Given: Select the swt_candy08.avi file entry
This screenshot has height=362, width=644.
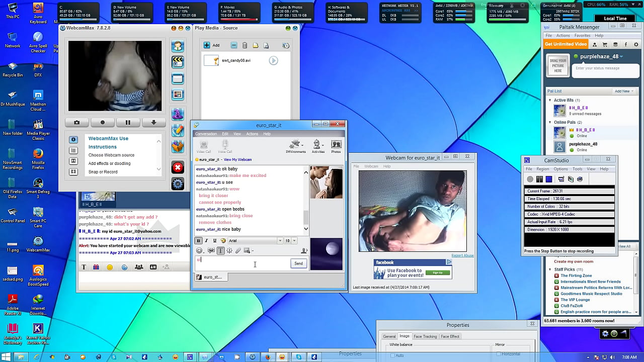Looking at the screenshot, I should click(236, 60).
